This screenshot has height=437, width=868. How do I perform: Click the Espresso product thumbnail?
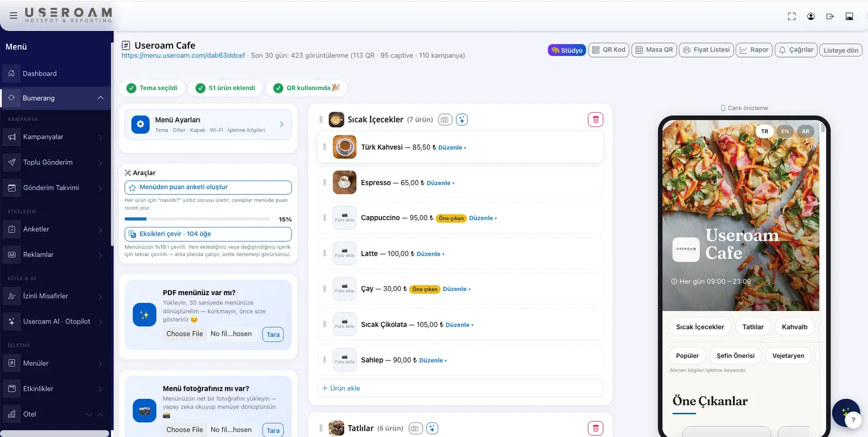pyautogui.click(x=344, y=182)
